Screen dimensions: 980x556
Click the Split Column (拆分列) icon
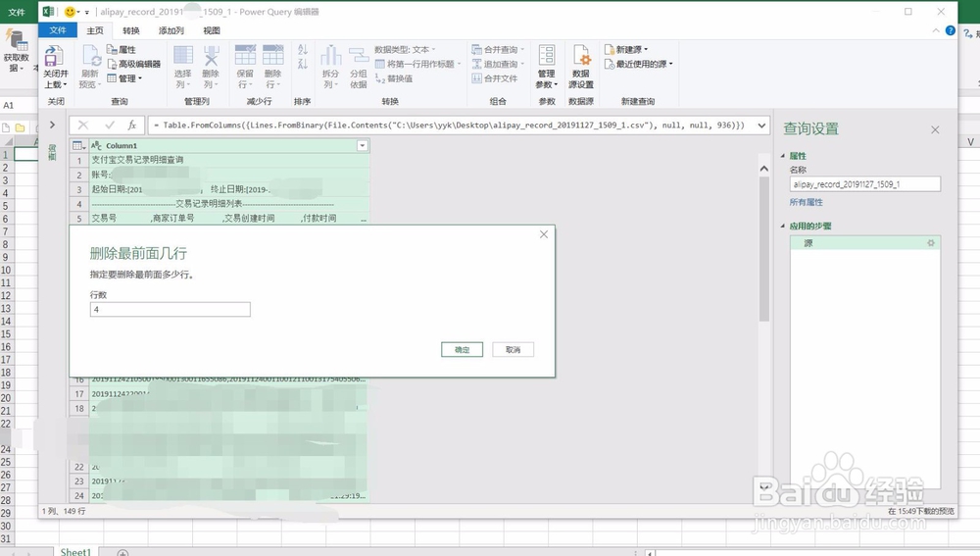click(x=330, y=56)
